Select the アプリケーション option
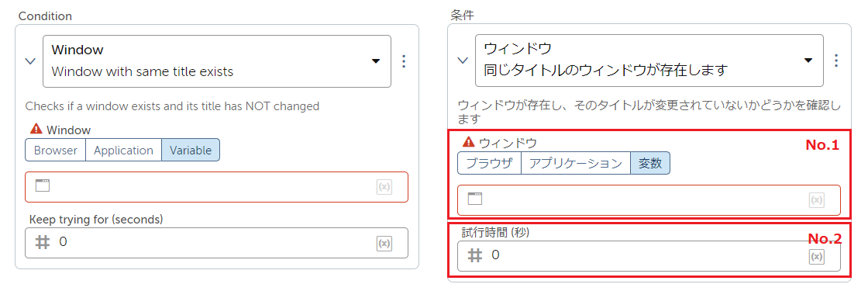The height and width of the screenshot is (291, 868). 576,163
